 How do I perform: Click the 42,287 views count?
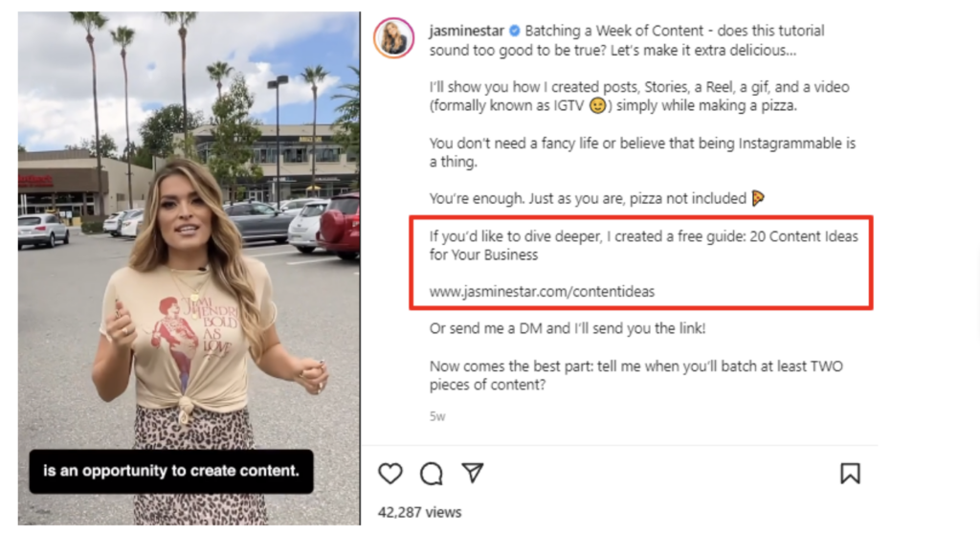tap(419, 512)
